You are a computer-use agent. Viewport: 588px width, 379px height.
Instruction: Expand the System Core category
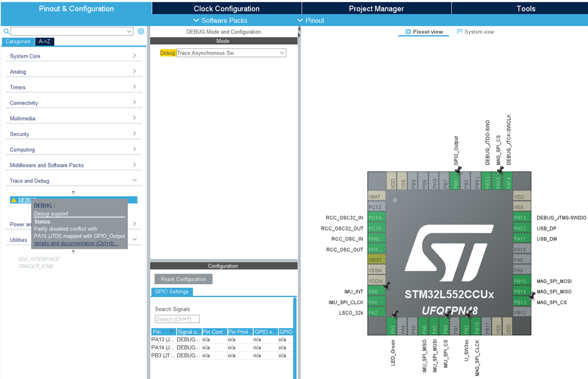74,56
